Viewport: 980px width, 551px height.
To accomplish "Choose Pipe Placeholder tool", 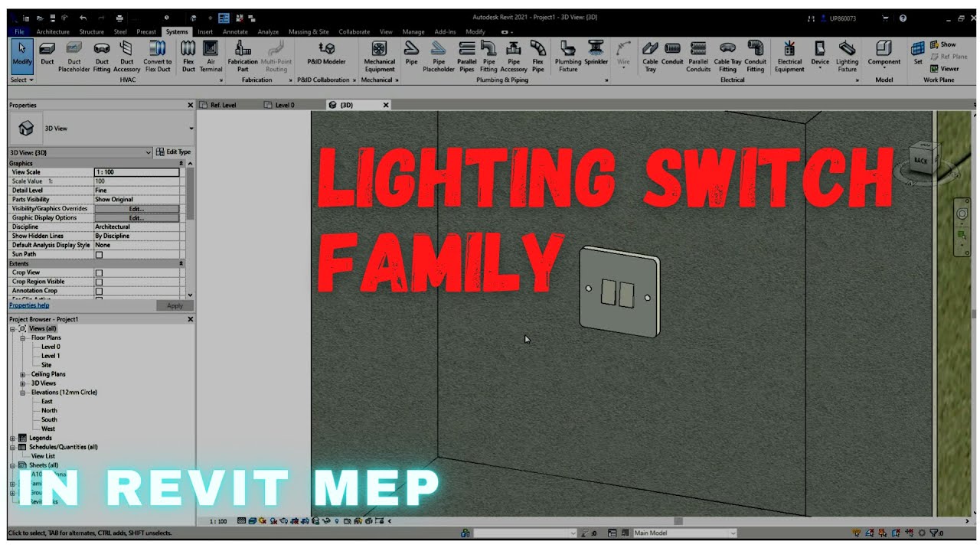I will pyautogui.click(x=439, y=56).
